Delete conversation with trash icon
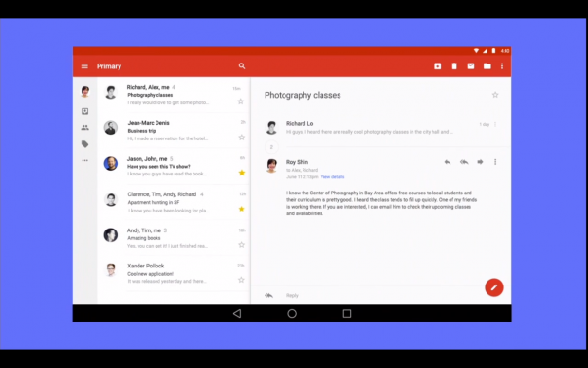This screenshot has width=588, height=368. coord(454,66)
